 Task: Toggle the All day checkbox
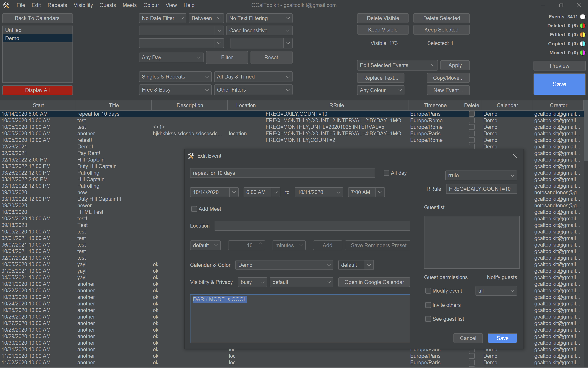pyautogui.click(x=386, y=173)
